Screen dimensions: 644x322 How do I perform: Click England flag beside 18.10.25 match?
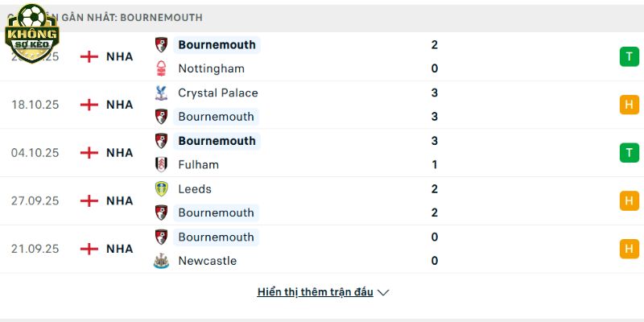(x=89, y=105)
